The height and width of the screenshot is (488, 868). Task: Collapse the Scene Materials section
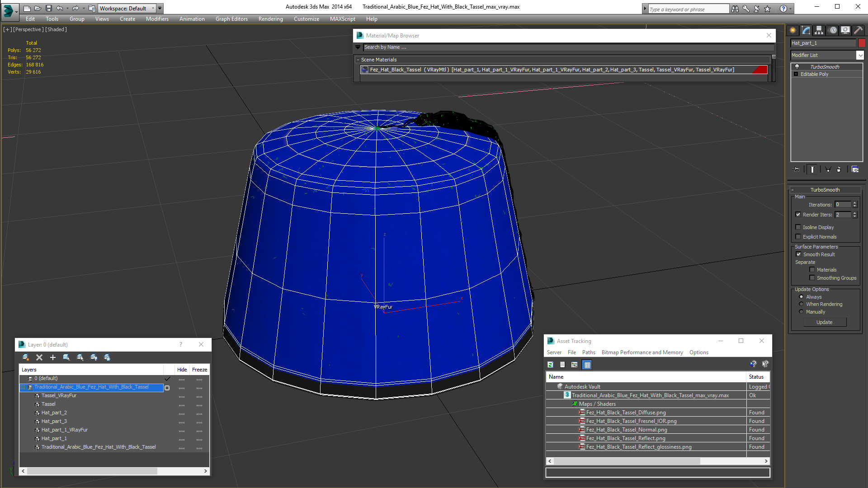(x=358, y=60)
